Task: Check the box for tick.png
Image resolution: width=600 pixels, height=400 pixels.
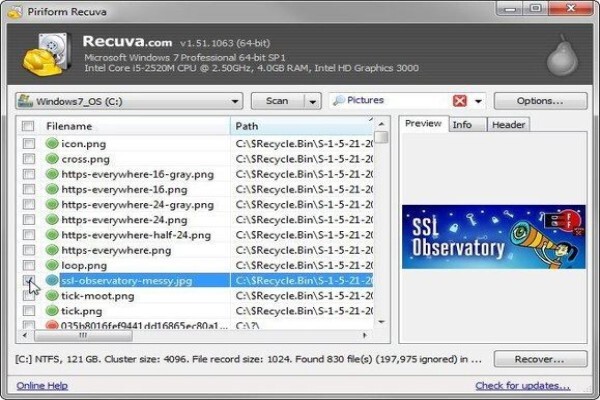Action: pos(29,310)
